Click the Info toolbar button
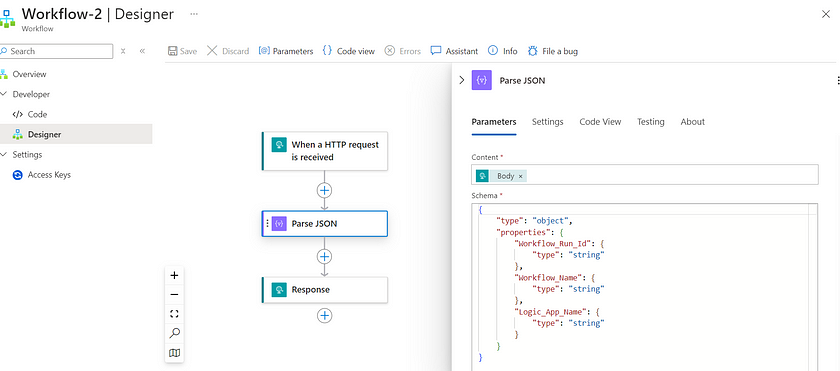The height and width of the screenshot is (371, 840). click(502, 51)
